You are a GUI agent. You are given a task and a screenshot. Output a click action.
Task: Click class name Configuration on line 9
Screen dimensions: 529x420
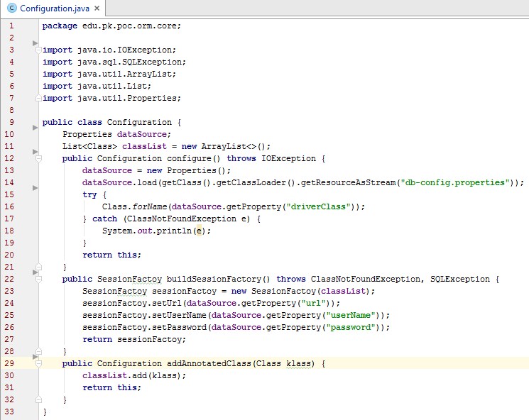coord(139,122)
